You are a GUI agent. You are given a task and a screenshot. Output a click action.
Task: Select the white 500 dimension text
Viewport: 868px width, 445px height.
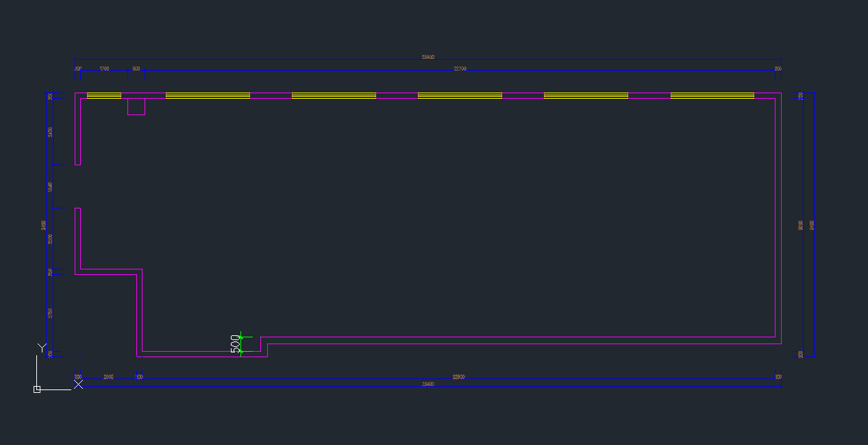point(236,344)
